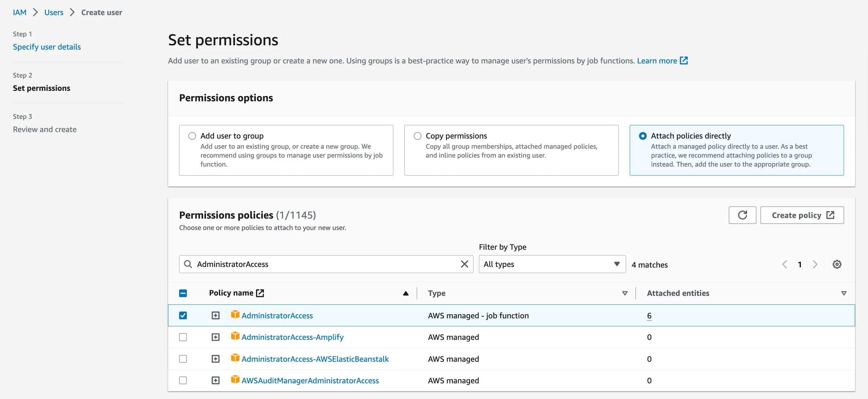Click the refresh policies icon button

[x=742, y=215]
